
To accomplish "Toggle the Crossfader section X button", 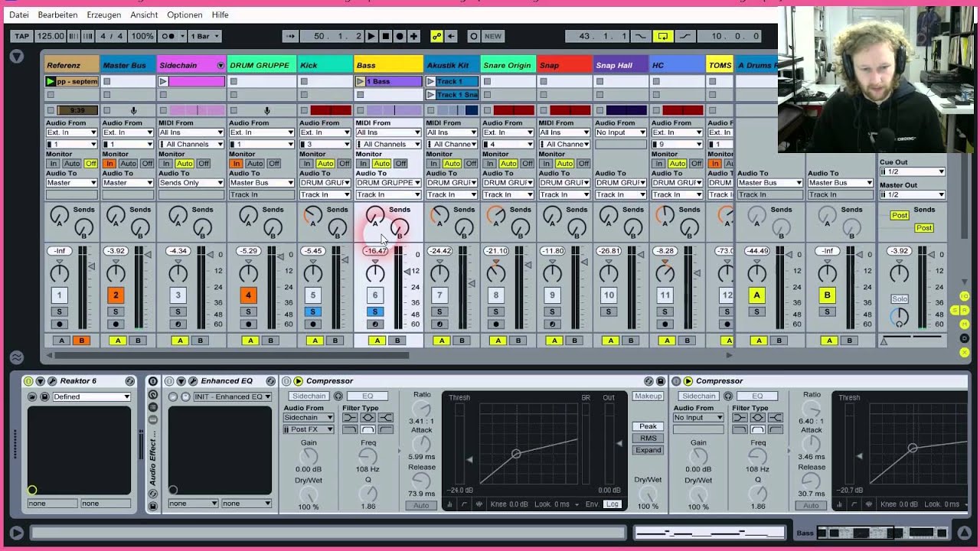I will pyautogui.click(x=965, y=352).
